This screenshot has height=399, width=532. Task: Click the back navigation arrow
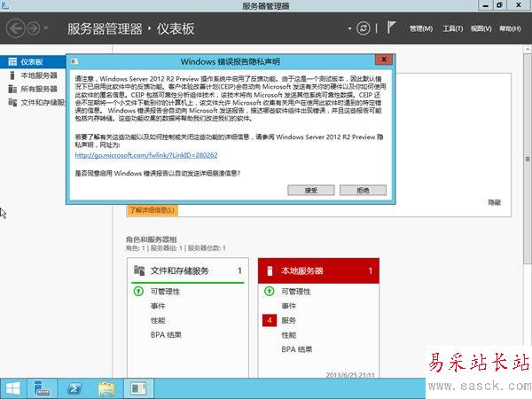click(x=16, y=28)
